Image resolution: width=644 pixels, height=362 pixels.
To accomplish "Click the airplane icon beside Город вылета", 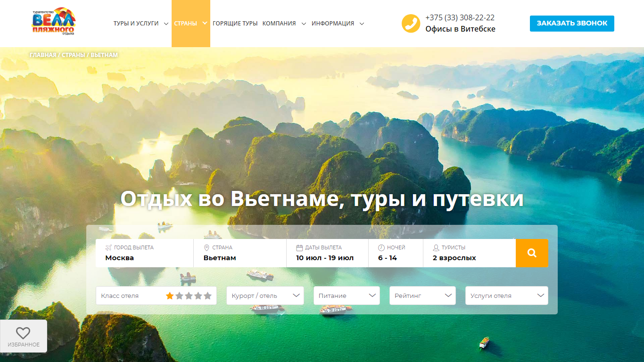I will [108, 247].
